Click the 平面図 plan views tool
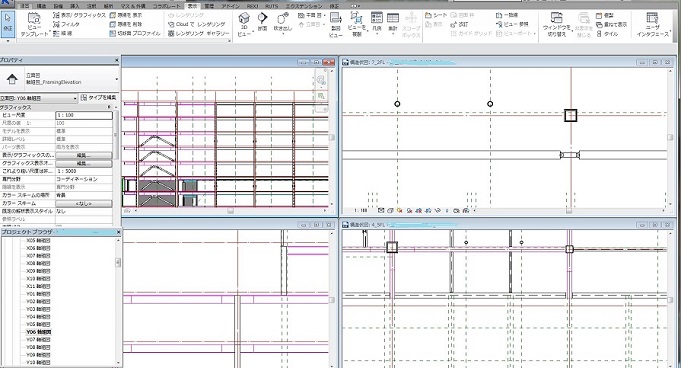 click(x=312, y=15)
